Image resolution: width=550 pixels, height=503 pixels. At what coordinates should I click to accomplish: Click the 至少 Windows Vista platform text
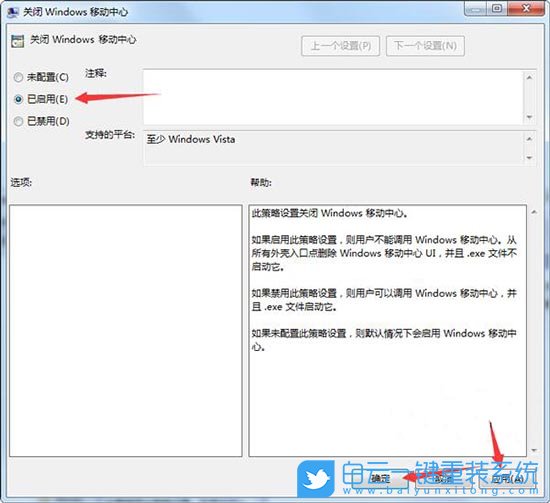pyautogui.click(x=191, y=139)
